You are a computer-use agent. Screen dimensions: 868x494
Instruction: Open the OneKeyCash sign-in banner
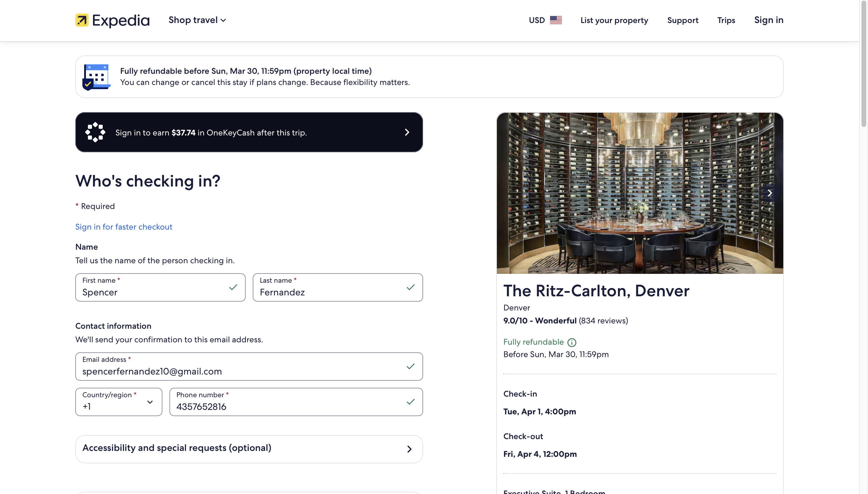pyautogui.click(x=249, y=132)
